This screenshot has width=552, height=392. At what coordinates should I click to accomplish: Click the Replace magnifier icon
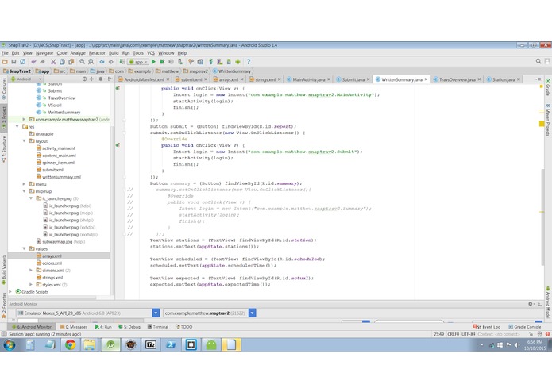[91, 62]
